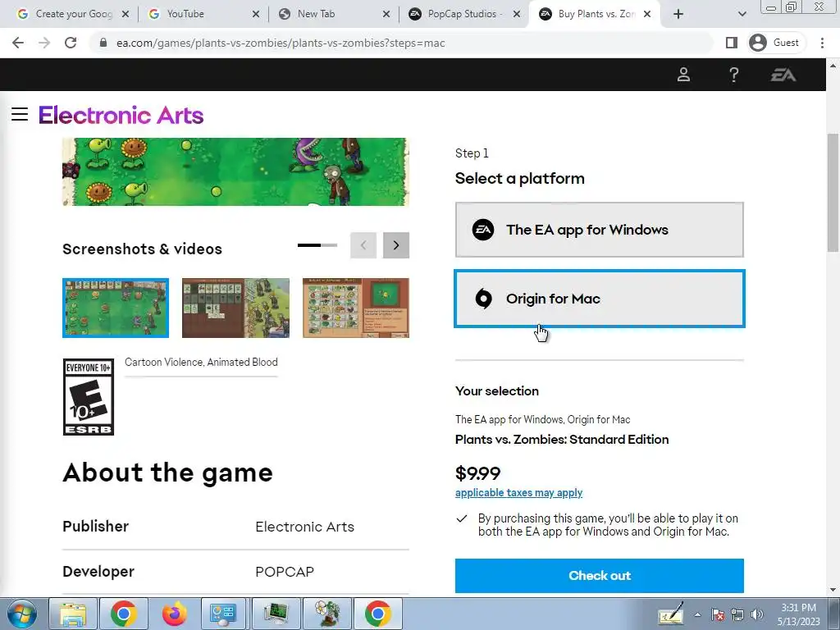Open first Chrome taskbar icon

124,614
